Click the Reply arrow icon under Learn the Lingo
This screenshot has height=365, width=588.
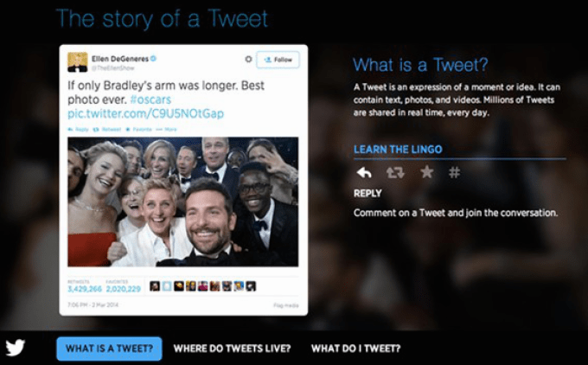(x=364, y=173)
